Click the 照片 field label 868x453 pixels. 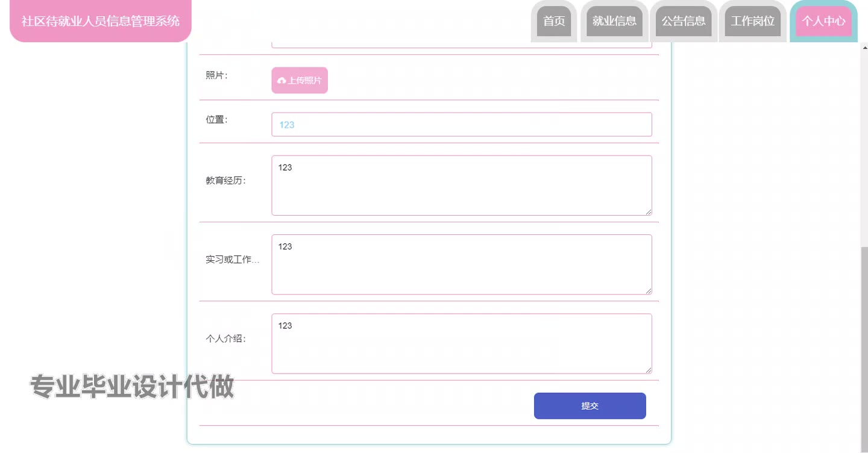click(x=216, y=75)
